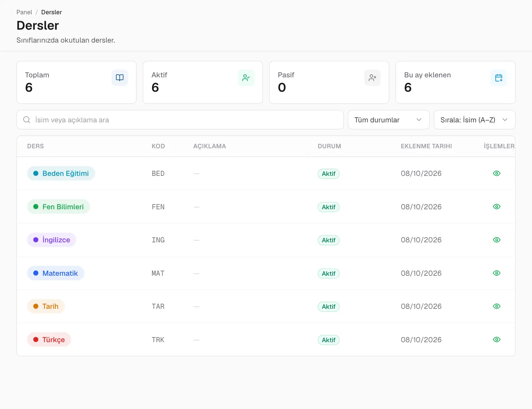The width and height of the screenshot is (532, 409).
Task: Select the BED course code
Action: pyautogui.click(x=158, y=173)
